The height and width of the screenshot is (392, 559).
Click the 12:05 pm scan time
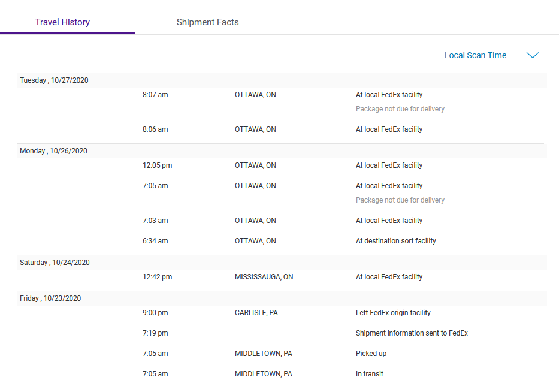click(x=157, y=165)
